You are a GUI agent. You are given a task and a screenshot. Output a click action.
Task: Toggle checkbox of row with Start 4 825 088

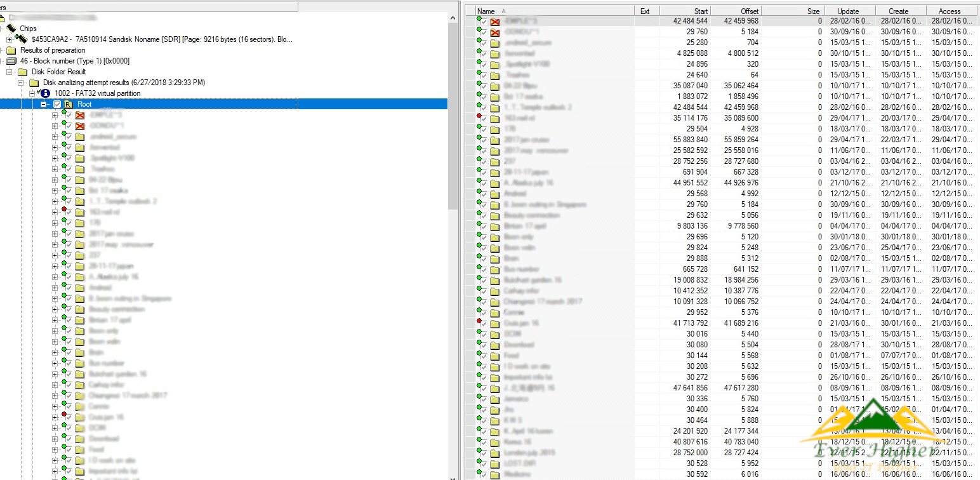pos(485,54)
